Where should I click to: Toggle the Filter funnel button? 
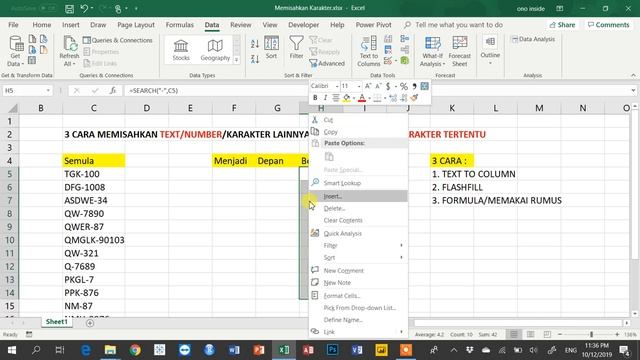click(x=296, y=48)
